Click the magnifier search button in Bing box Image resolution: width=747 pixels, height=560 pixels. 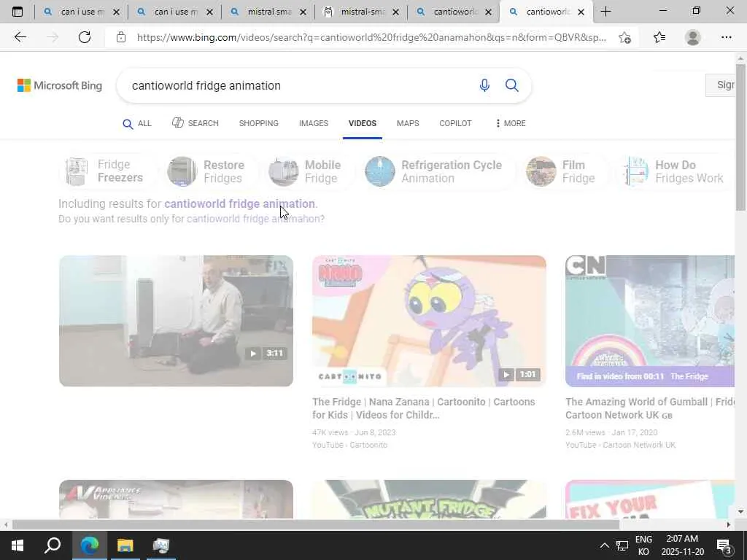click(x=511, y=85)
